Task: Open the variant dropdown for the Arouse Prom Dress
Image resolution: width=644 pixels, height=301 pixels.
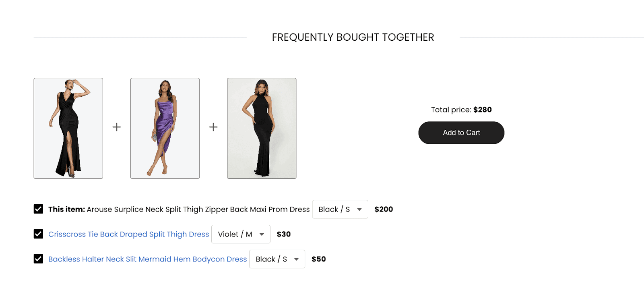Action: pos(340,209)
